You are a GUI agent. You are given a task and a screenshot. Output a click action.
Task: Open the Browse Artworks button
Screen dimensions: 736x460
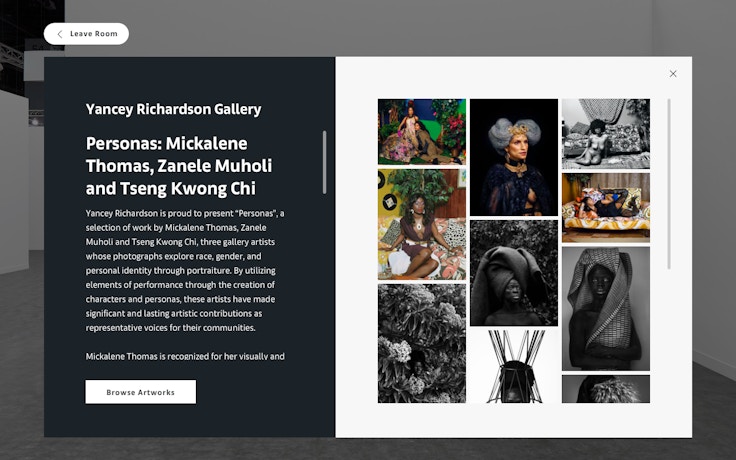pos(140,392)
